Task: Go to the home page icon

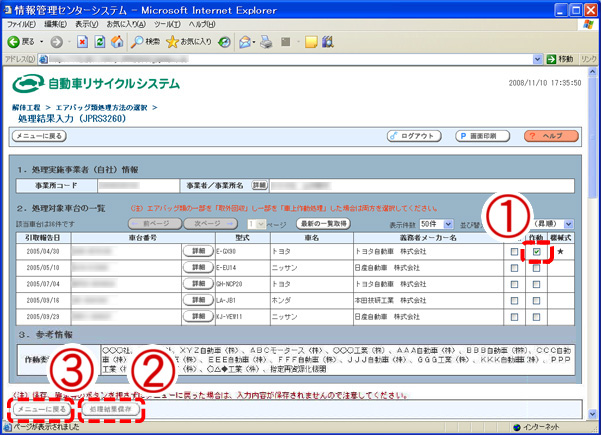Action: click(117, 42)
